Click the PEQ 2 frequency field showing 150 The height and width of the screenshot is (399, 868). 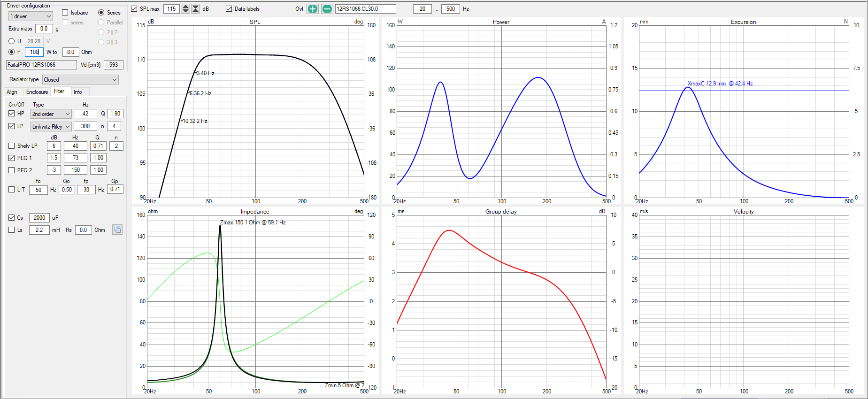point(76,170)
